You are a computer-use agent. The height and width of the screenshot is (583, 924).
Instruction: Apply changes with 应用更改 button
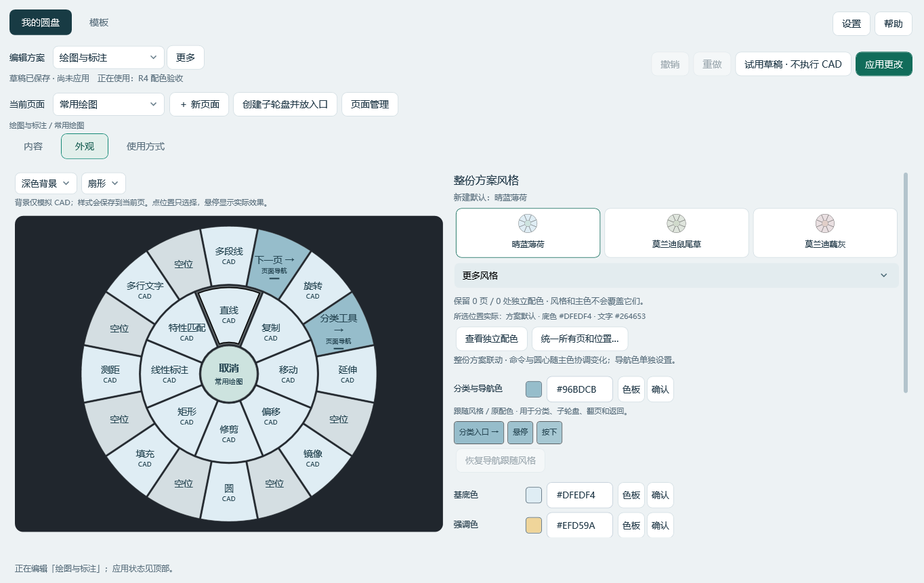click(x=884, y=64)
